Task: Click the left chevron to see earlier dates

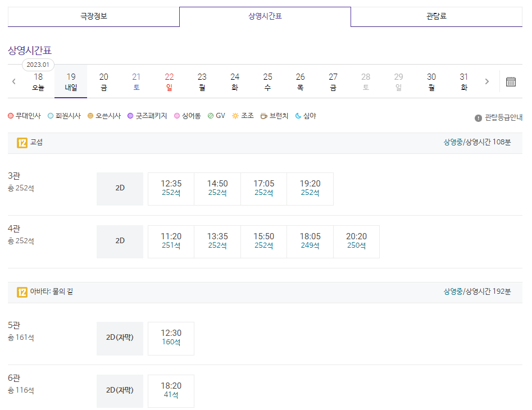Action: tap(13, 81)
